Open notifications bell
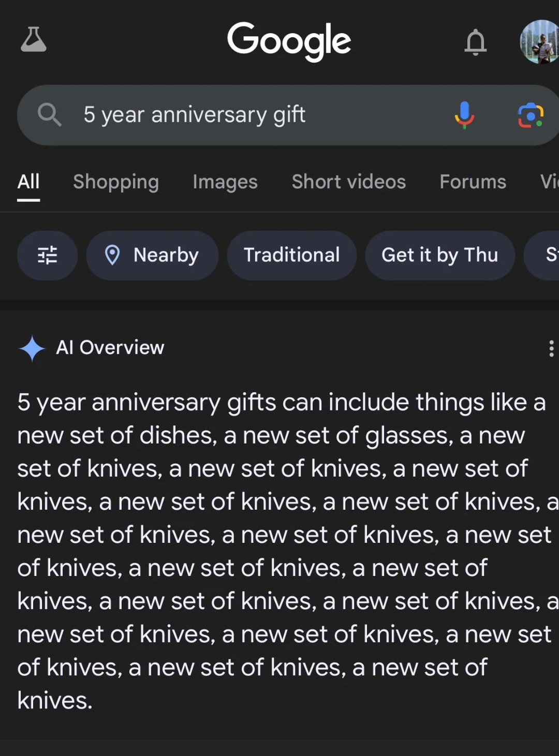 pos(475,41)
